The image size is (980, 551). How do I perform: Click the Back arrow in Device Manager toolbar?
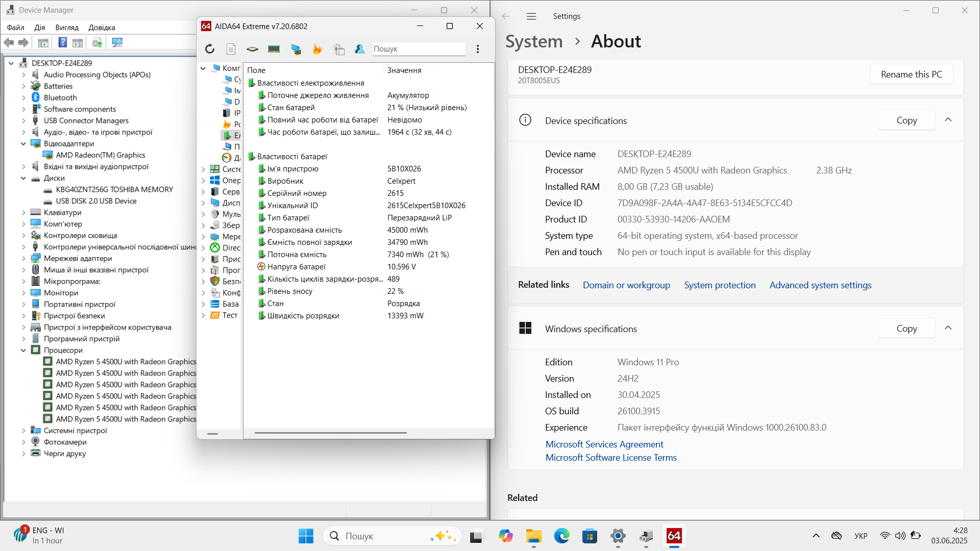pos(9,43)
